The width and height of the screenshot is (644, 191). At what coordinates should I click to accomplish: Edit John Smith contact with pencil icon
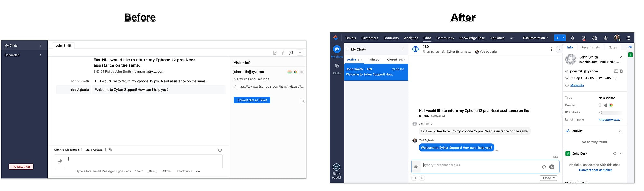point(621,57)
